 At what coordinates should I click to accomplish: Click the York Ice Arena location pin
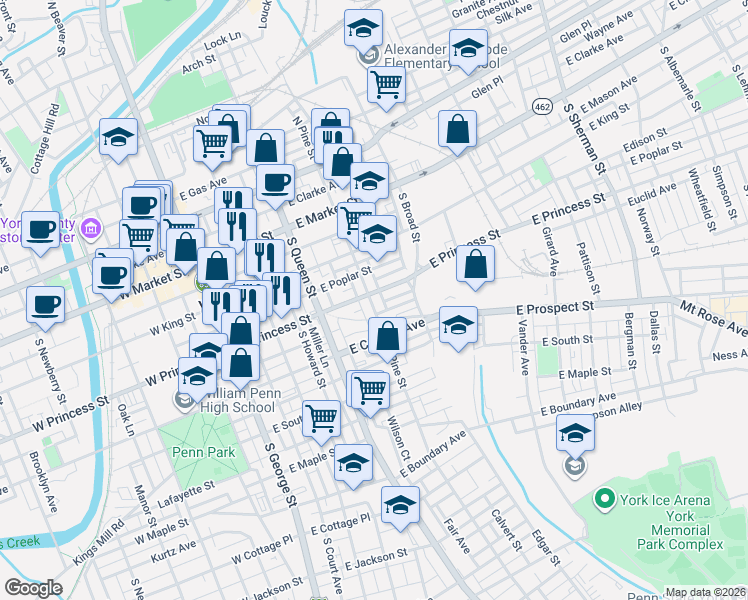(x=605, y=499)
